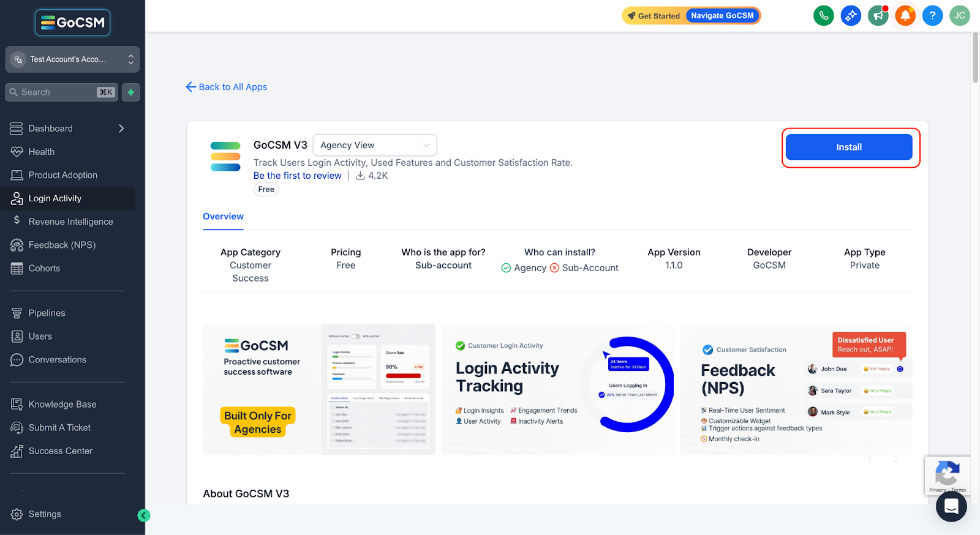Image resolution: width=980 pixels, height=535 pixels.
Task: Click the 'Private' app type value
Action: tap(865, 266)
